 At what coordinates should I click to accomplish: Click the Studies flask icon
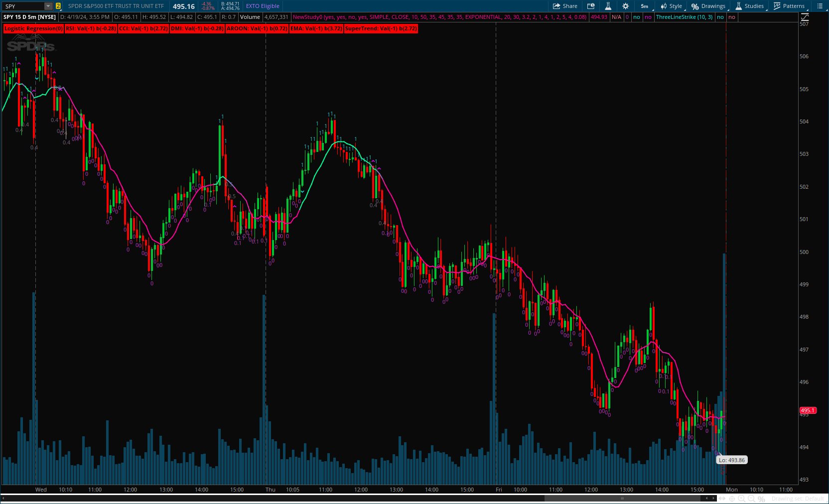[739, 6]
